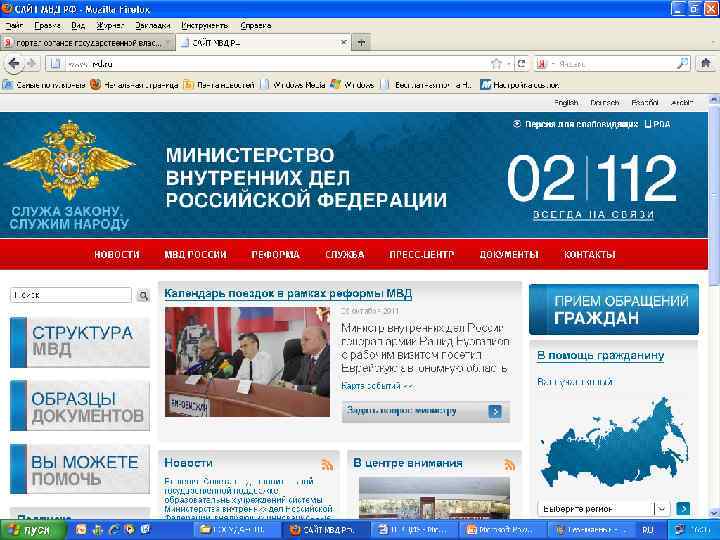Open the Вид menu
The width and height of the screenshot is (720, 540).
pos(78,26)
